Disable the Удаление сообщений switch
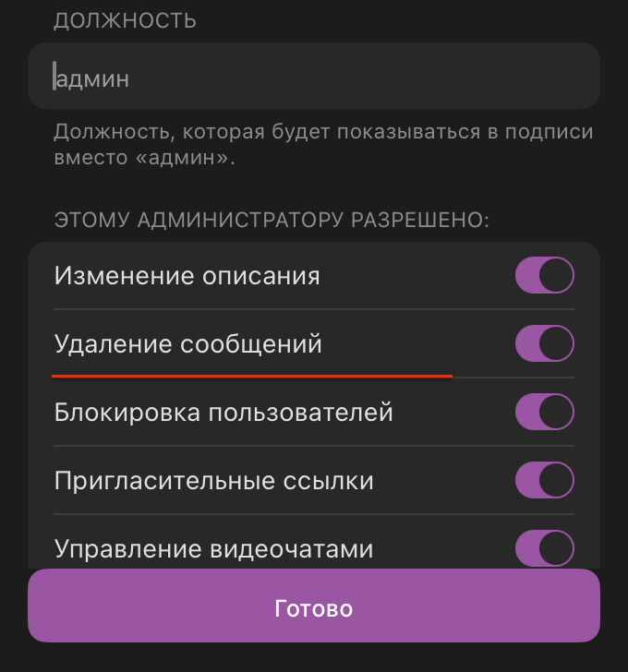The image size is (628, 672). click(544, 344)
